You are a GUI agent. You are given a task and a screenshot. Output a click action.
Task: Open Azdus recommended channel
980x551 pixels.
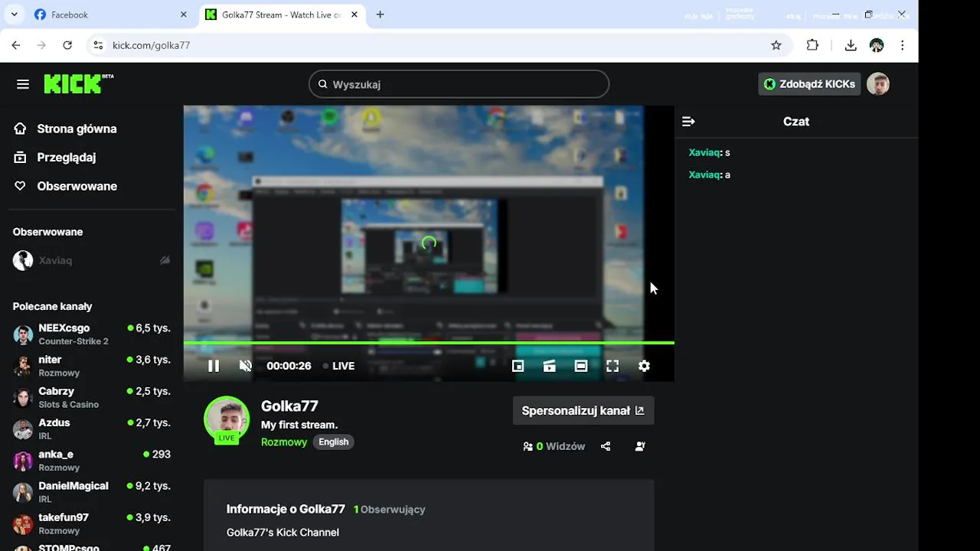point(91,429)
